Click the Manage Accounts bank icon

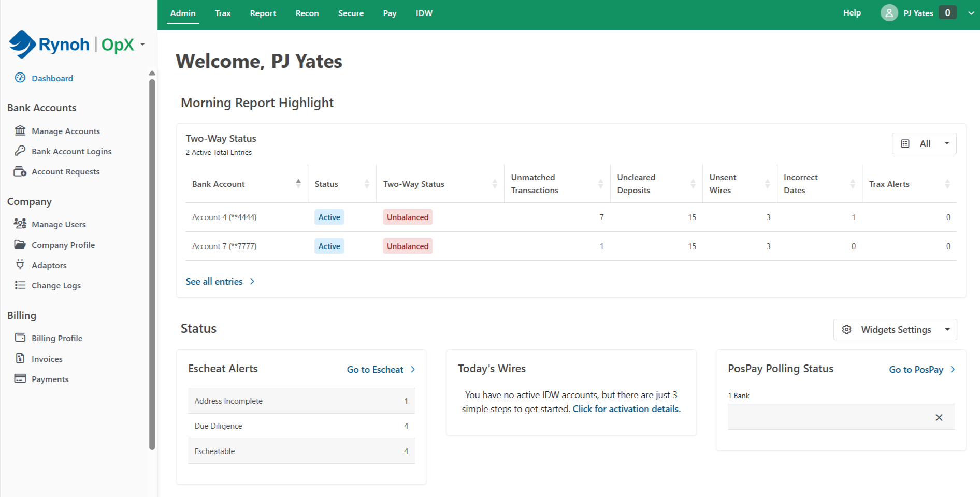[x=20, y=130]
